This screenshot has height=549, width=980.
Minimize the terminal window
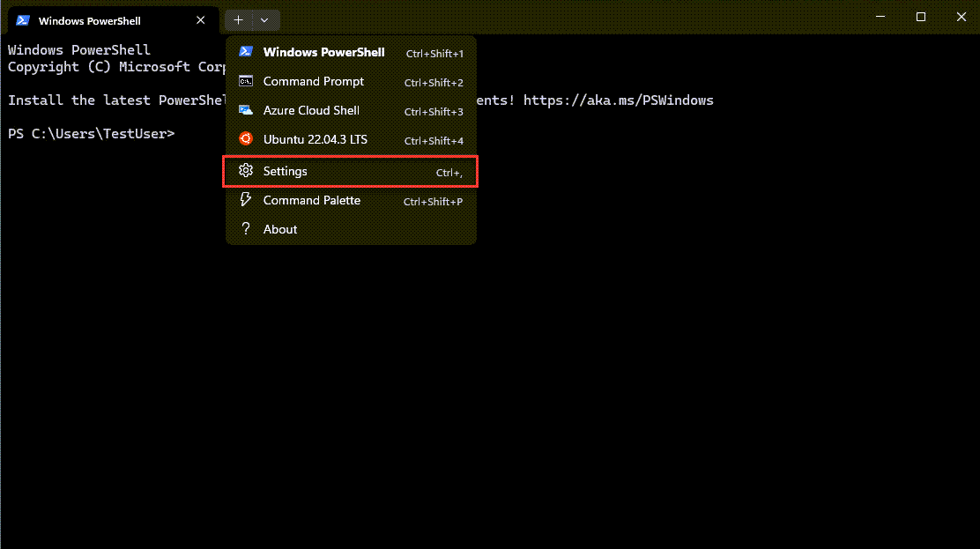pyautogui.click(x=880, y=17)
